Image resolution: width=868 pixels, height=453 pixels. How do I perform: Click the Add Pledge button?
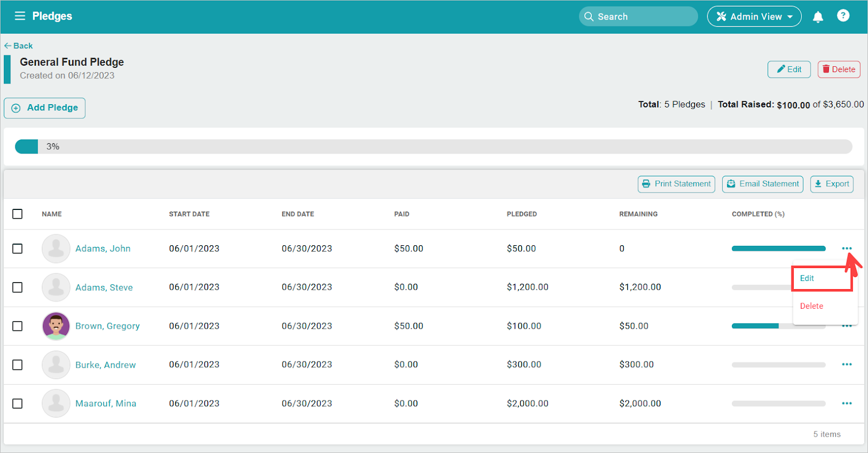(x=44, y=108)
